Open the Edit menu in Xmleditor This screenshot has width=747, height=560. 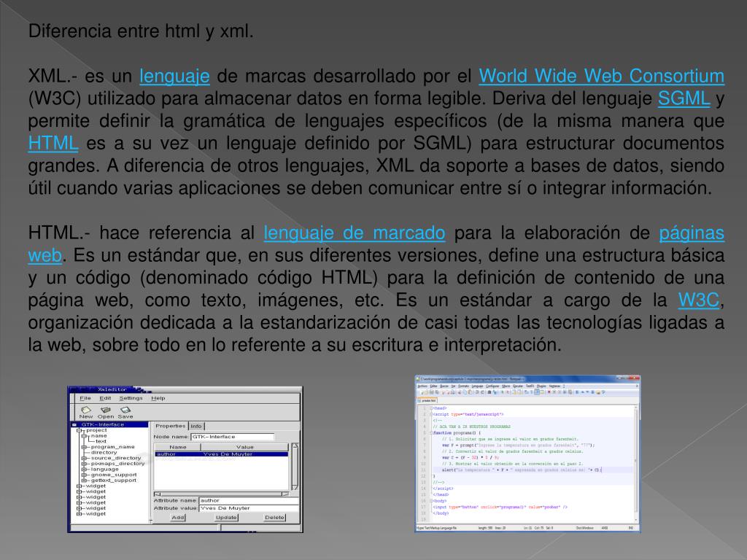(x=105, y=398)
